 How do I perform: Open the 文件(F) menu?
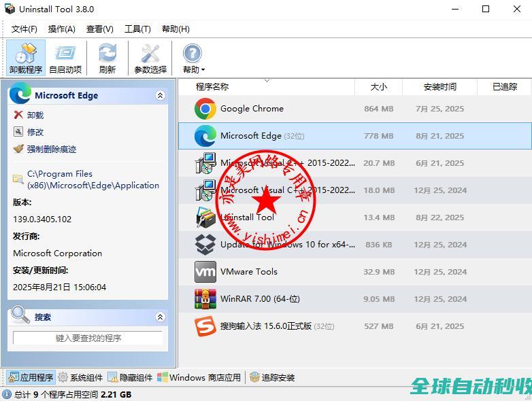click(x=24, y=29)
